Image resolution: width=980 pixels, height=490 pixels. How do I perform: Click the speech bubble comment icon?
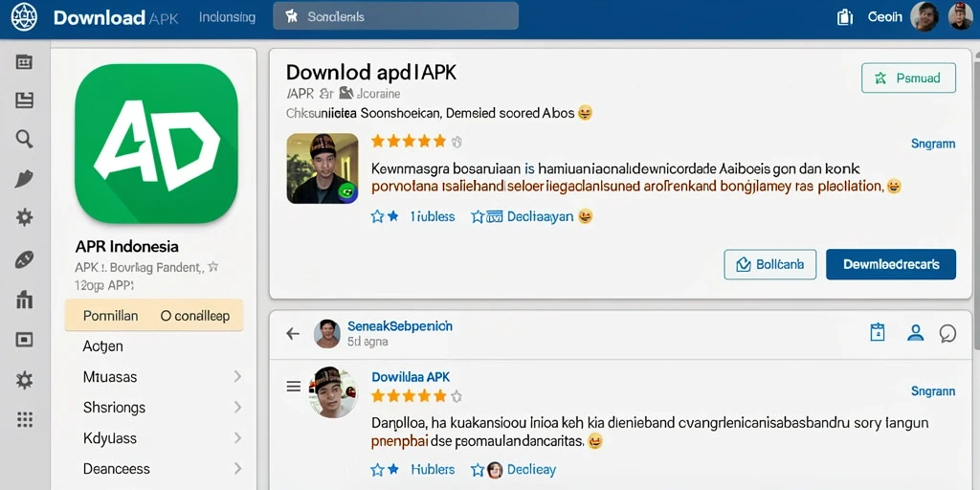click(x=947, y=333)
